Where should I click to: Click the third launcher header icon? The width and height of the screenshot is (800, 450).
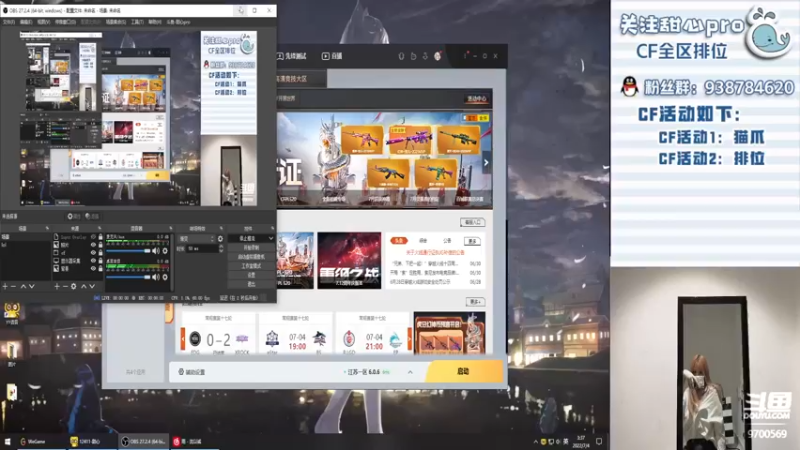425,56
